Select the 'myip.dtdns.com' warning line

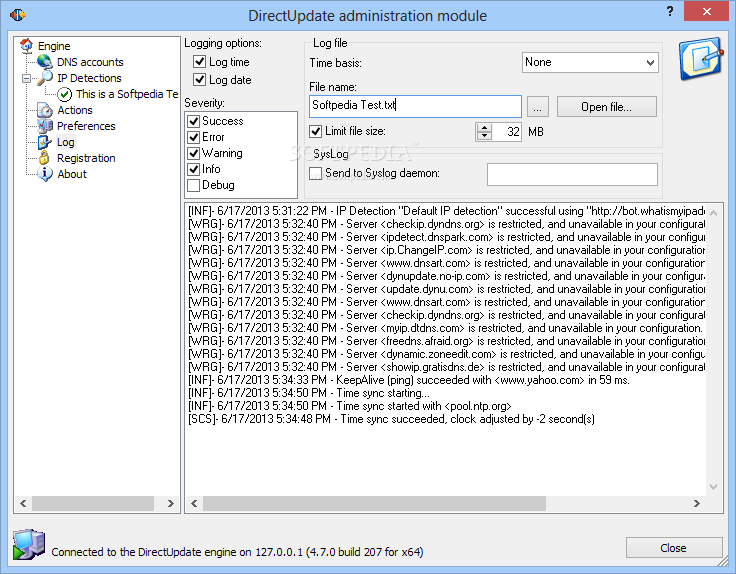pos(446,328)
